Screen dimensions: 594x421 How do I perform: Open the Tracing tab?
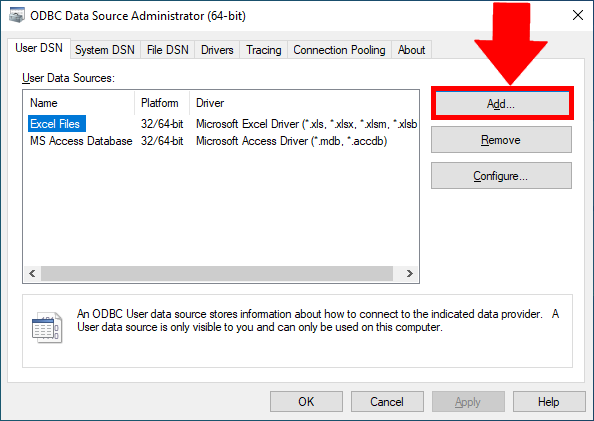coord(264,50)
